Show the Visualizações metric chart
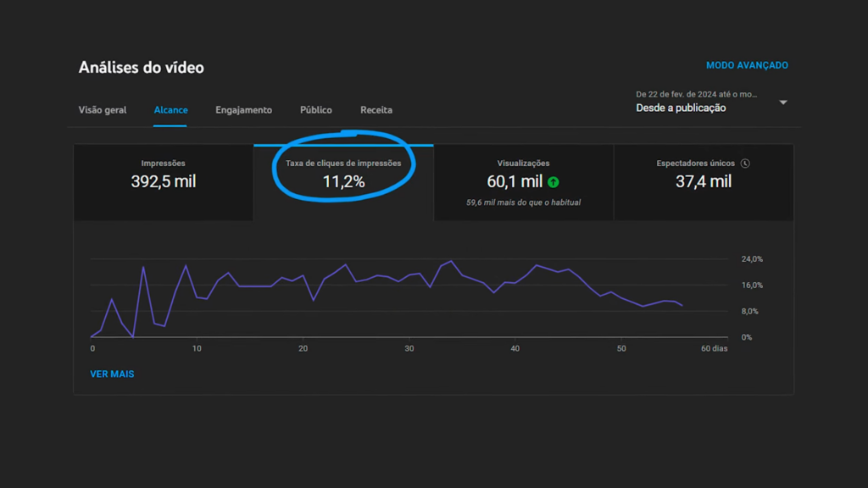 tap(523, 174)
